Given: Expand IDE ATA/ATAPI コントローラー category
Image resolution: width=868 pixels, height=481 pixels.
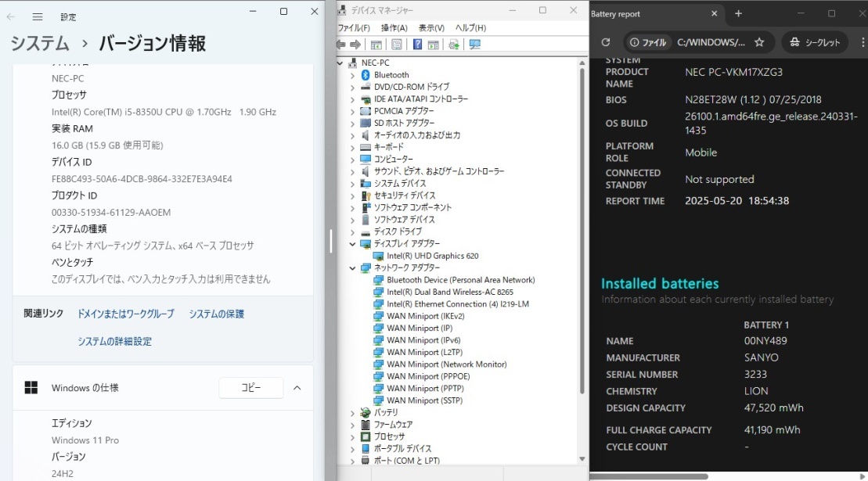Looking at the screenshot, I should click(353, 99).
